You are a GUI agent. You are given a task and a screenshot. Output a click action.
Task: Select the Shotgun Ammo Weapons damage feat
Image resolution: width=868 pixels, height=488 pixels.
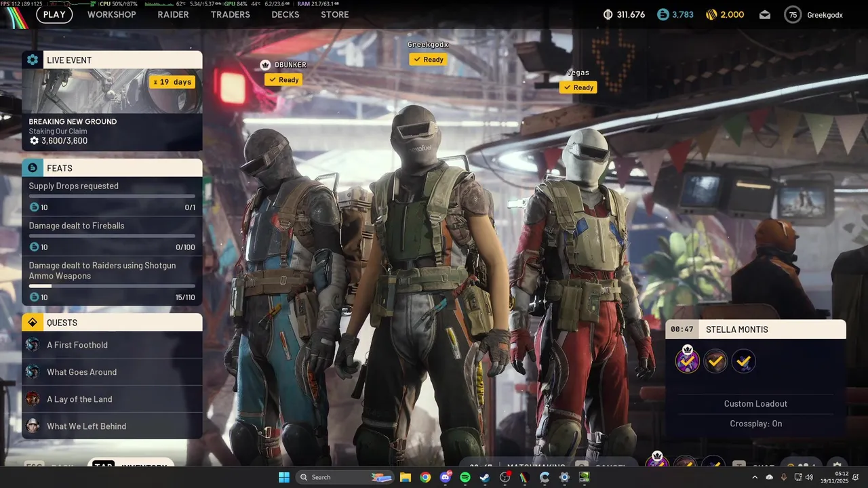click(x=112, y=281)
